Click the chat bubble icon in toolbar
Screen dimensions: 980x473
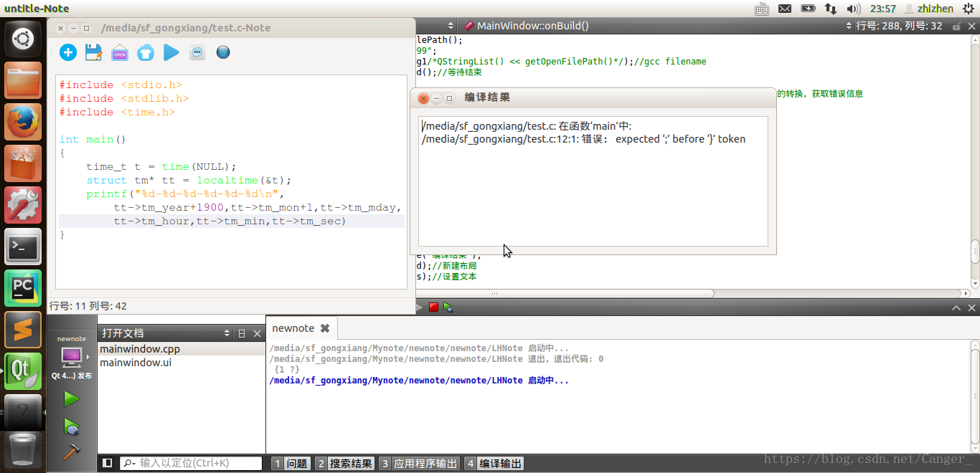coord(197,52)
